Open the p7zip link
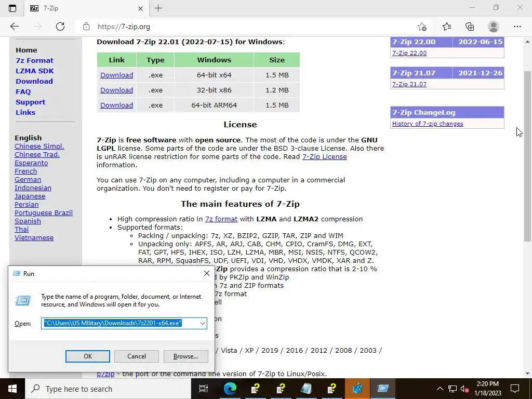This screenshot has width=532, height=399. coord(105,374)
